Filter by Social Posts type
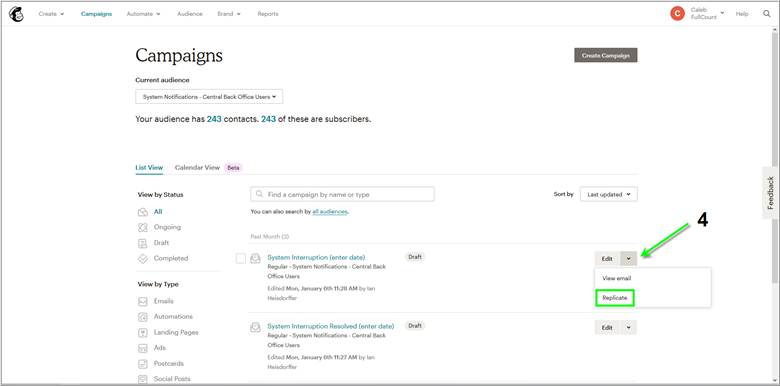The width and height of the screenshot is (780, 386). point(172,379)
